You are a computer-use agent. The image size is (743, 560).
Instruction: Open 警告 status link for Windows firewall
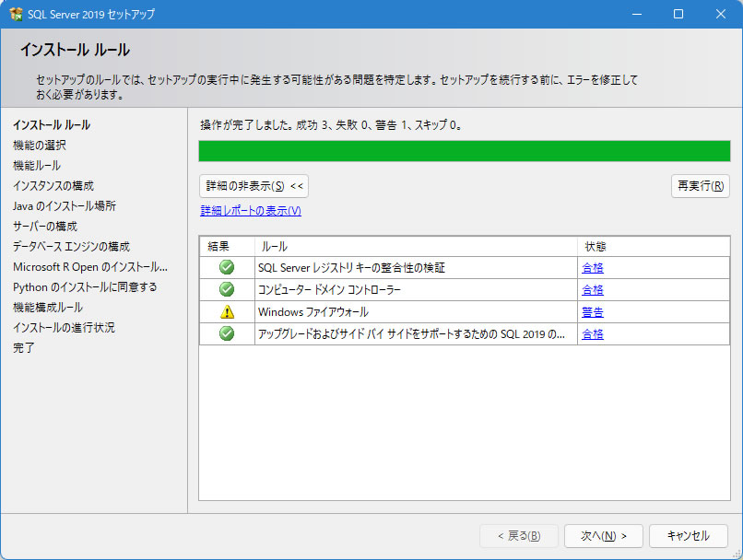click(593, 312)
